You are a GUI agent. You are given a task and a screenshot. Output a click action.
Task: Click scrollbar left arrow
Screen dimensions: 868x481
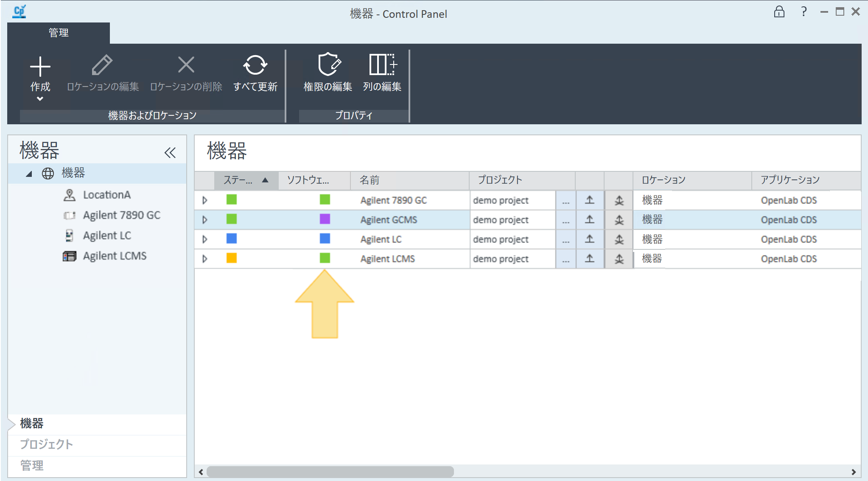point(201,472)
